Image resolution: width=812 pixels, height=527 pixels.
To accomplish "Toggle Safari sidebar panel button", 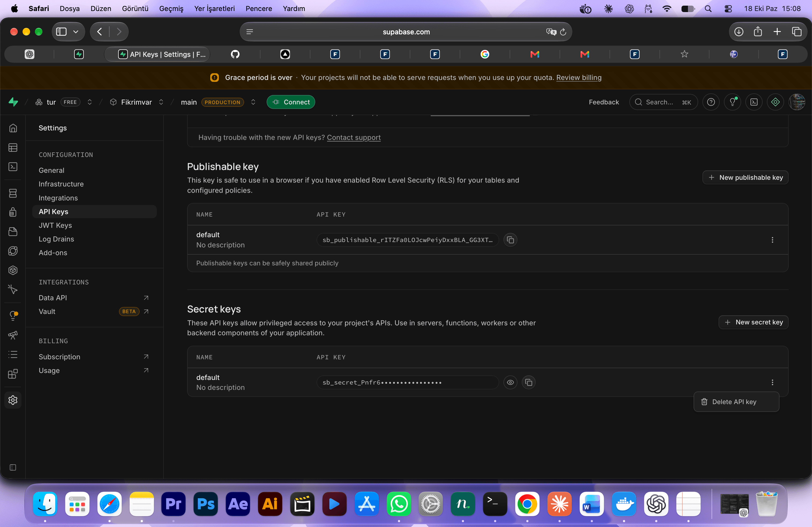I will (61, 32).
